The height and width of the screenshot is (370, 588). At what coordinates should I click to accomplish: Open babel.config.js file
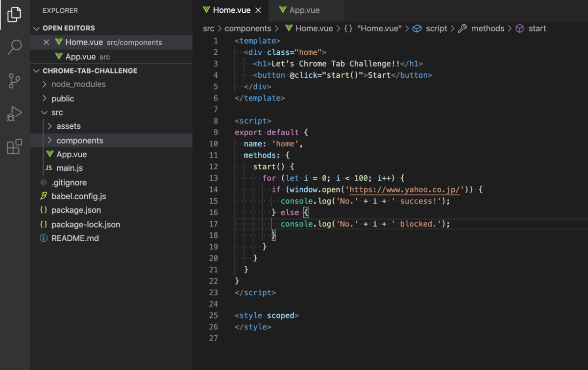111,196
